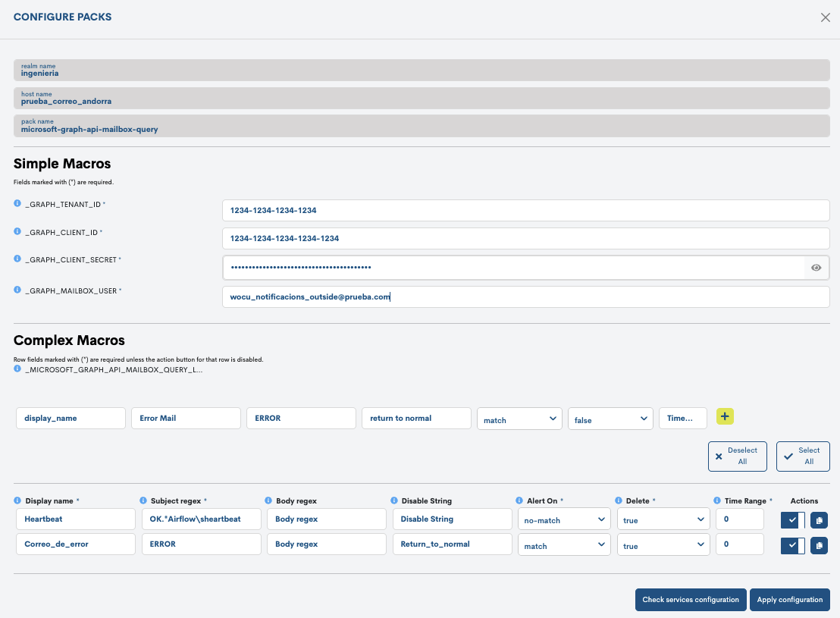The width and height of the screenshot is (840, 618).
Task: Click the duplicate icon on the Heartbeat row
Action: coord(819,519)
